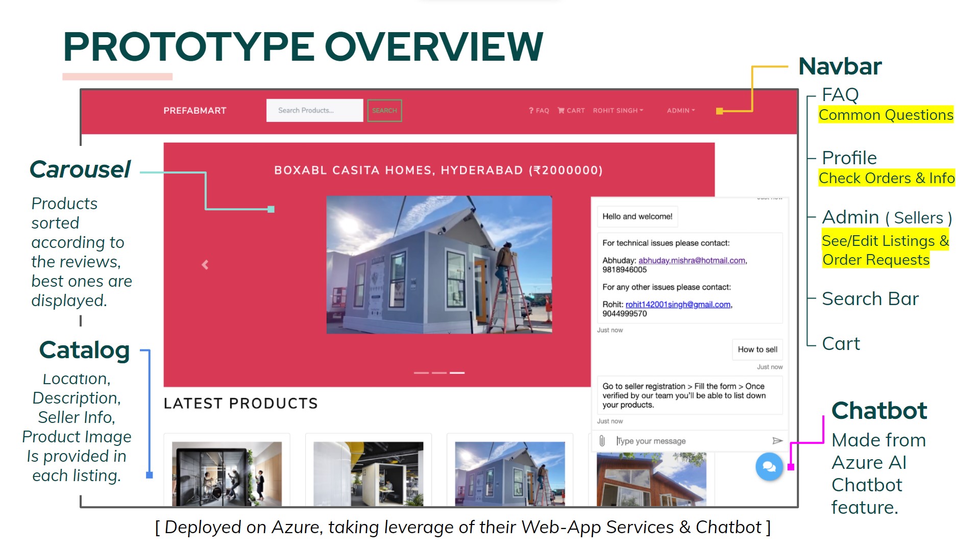The width and height of the screenshot is (980, 551).
Task: Open the second product thumbnail with white booth
Action: coord(368,474)
